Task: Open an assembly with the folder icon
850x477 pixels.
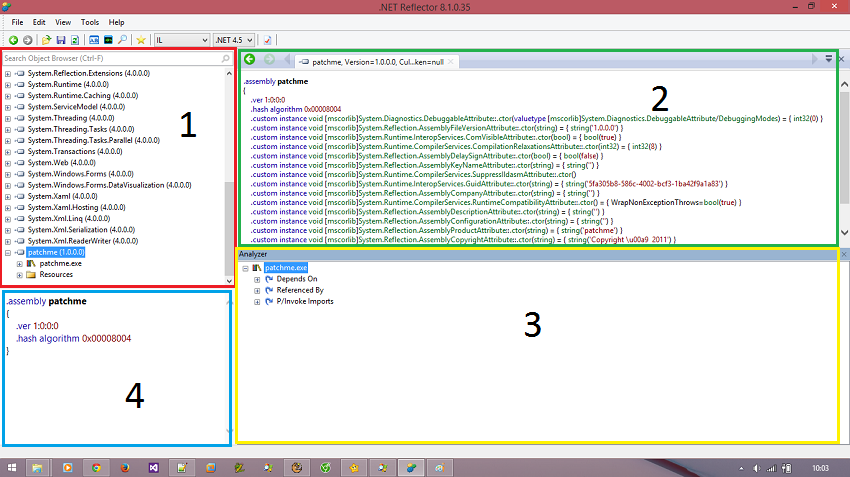Action: point(47,40)
